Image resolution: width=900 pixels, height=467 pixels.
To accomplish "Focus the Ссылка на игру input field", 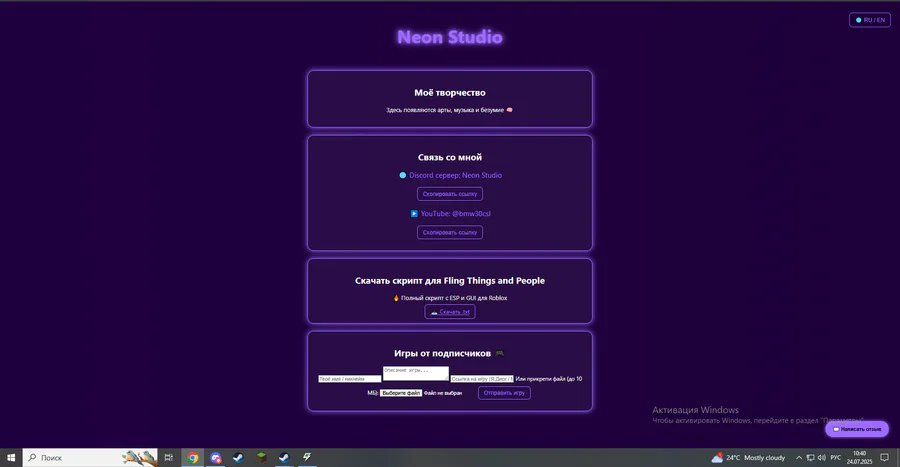I will [x=482, y=379].
